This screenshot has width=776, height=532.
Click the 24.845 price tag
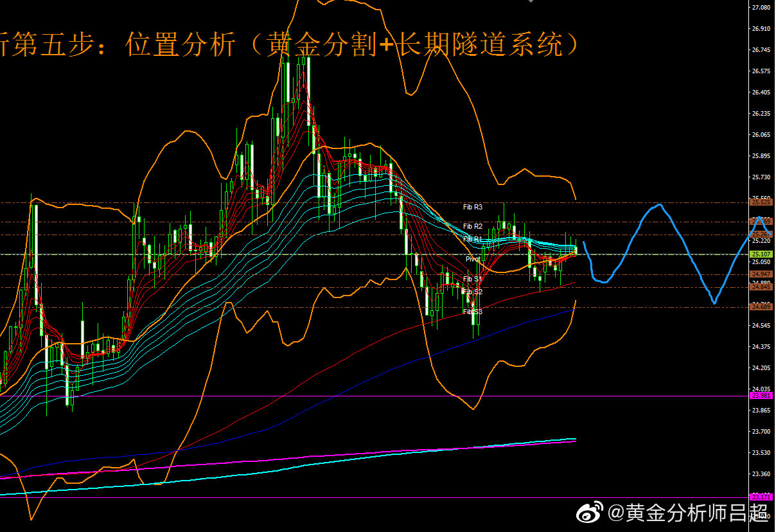761,287
